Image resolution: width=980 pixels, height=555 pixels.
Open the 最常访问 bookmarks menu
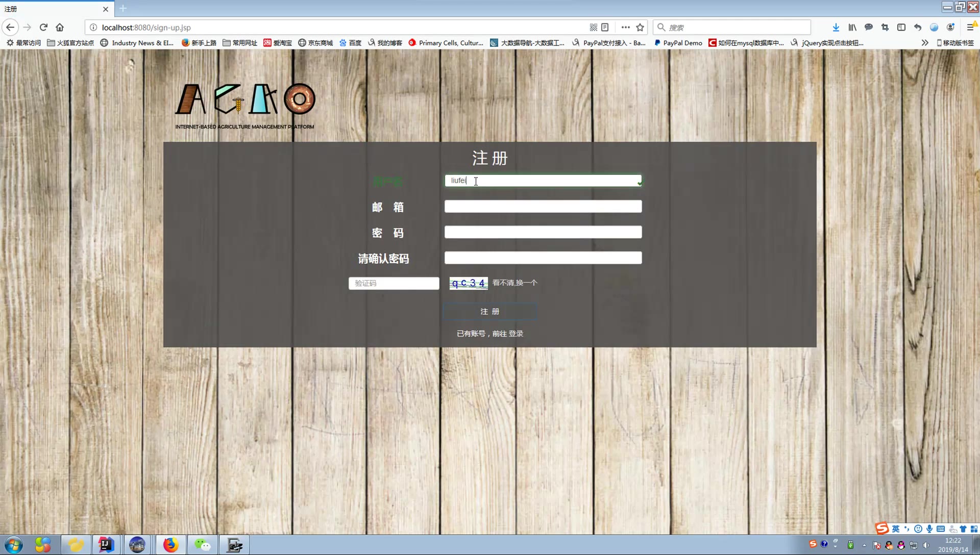click(x=23, y=43)
